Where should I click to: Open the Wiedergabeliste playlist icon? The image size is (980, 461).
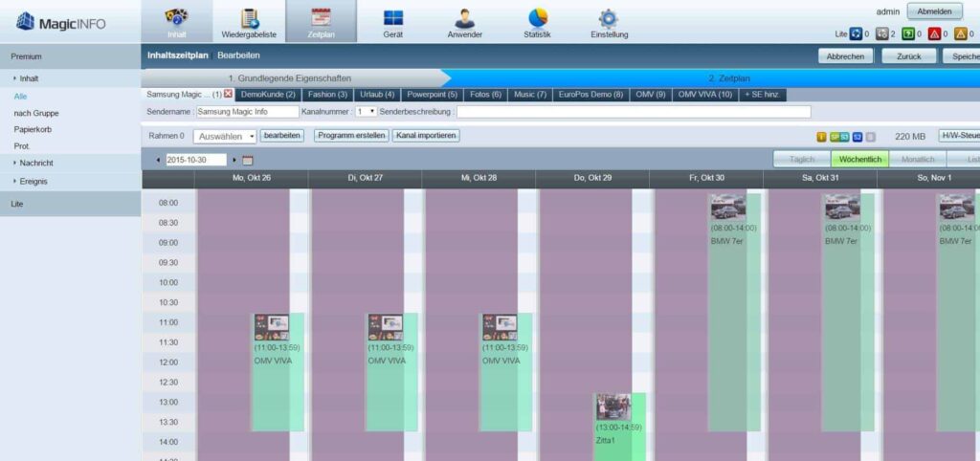pyautogui.click(x=250, y=19)
